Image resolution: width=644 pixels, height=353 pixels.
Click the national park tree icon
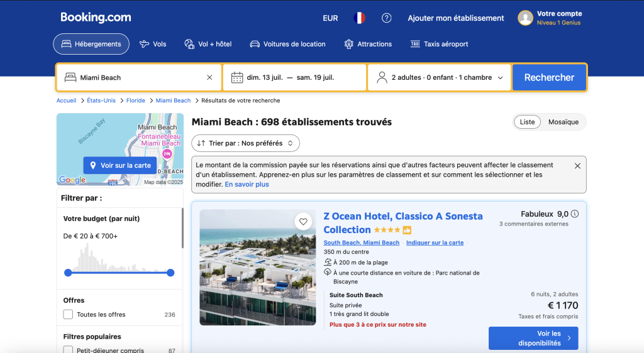coord(328,272)
